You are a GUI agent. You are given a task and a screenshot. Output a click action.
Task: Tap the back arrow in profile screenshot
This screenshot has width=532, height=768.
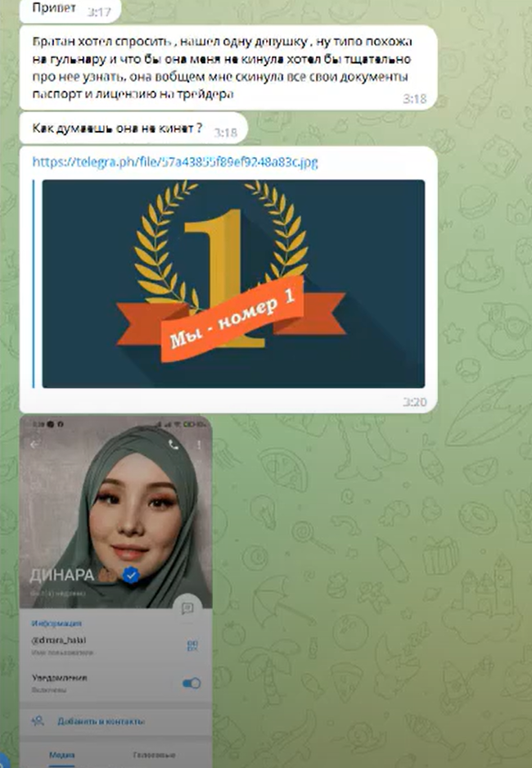tap(34, 445)
